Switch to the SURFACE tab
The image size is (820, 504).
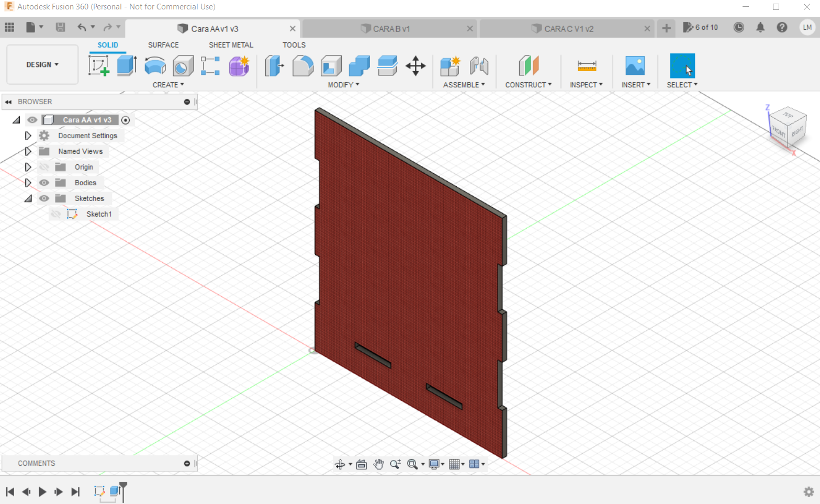pyautogui.click(x=163, y=45)
